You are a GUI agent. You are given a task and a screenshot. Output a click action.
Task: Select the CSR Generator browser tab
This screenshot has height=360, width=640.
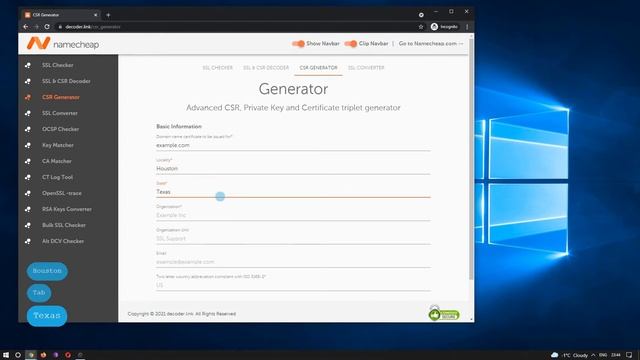[60, 15]
